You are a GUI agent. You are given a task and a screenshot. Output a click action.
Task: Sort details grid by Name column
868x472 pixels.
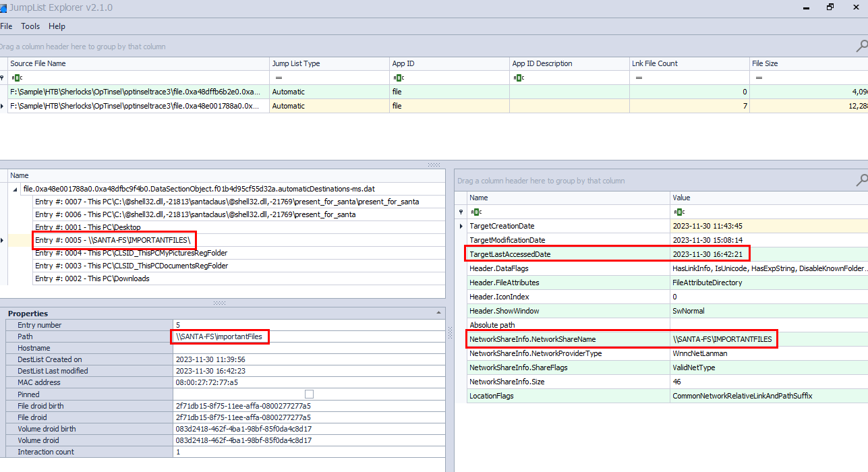(x=568, y=198)
